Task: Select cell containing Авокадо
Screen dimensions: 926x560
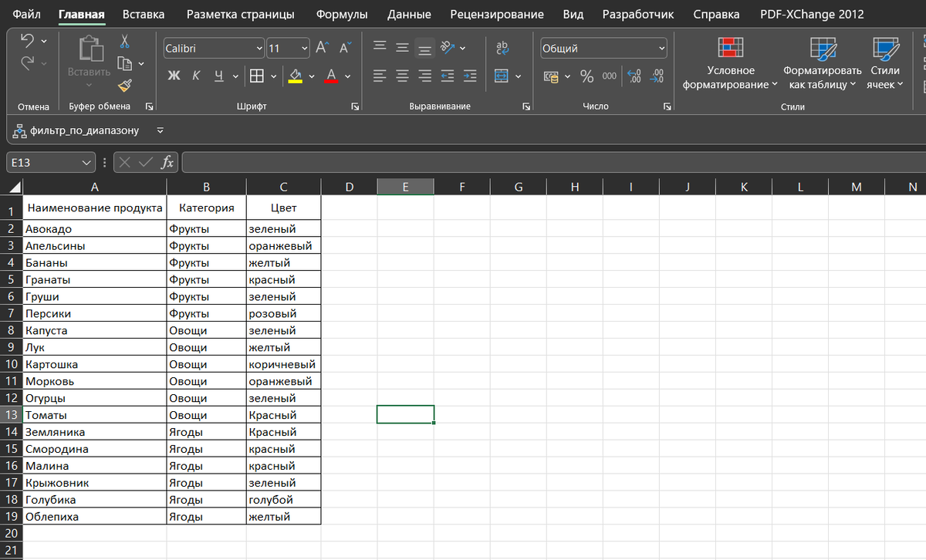Action: [94, 228]
